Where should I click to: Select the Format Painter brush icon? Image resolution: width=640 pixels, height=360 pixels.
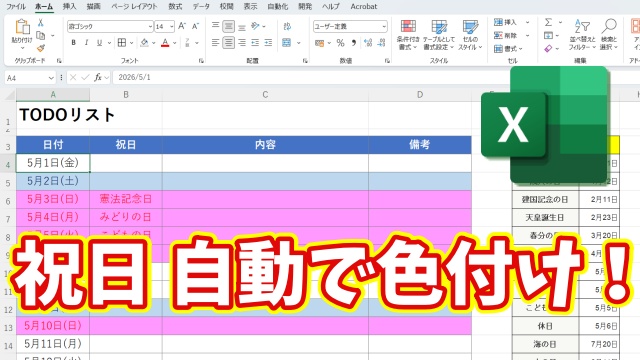(40, 48)
